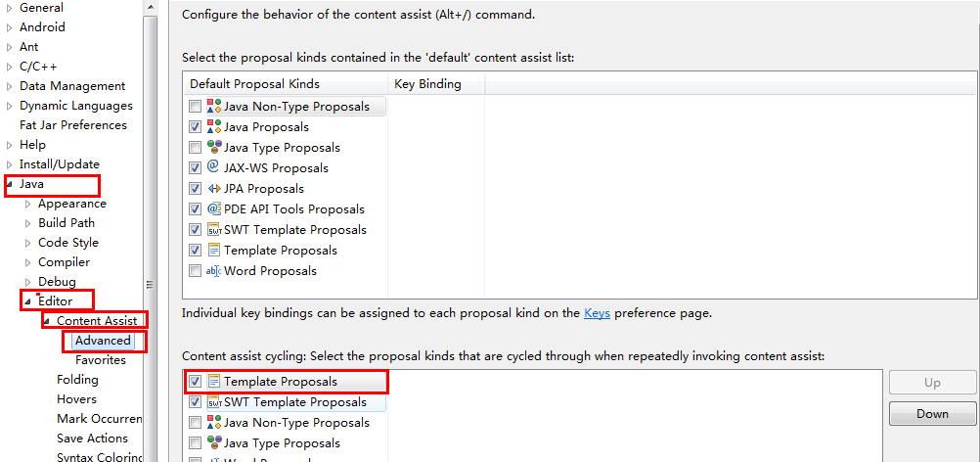Expand the Android preferences node
The height and width of the screenshot is (462, 980).
(x=10, y=27)
